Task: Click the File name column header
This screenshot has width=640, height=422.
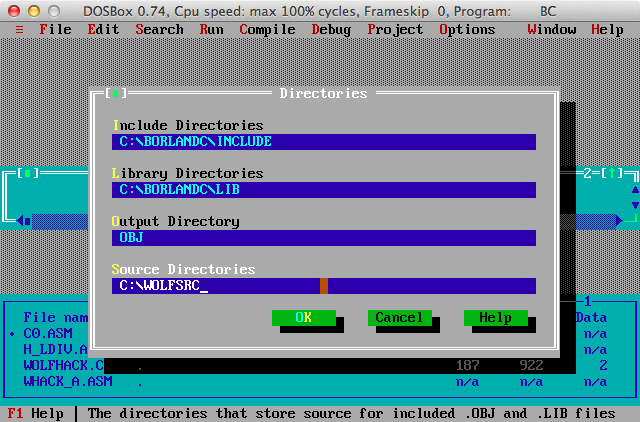Action: click(56, 318)
